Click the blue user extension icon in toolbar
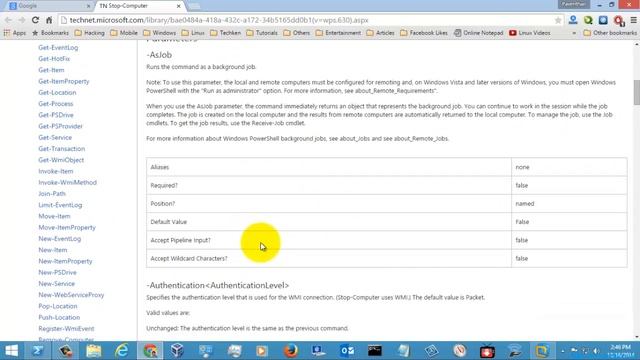 coord(573,20)
